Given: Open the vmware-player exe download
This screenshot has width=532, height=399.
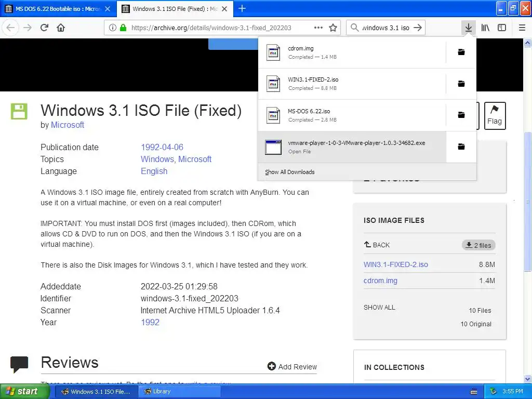Looking at the screenshot, I should tap(352, 147).
